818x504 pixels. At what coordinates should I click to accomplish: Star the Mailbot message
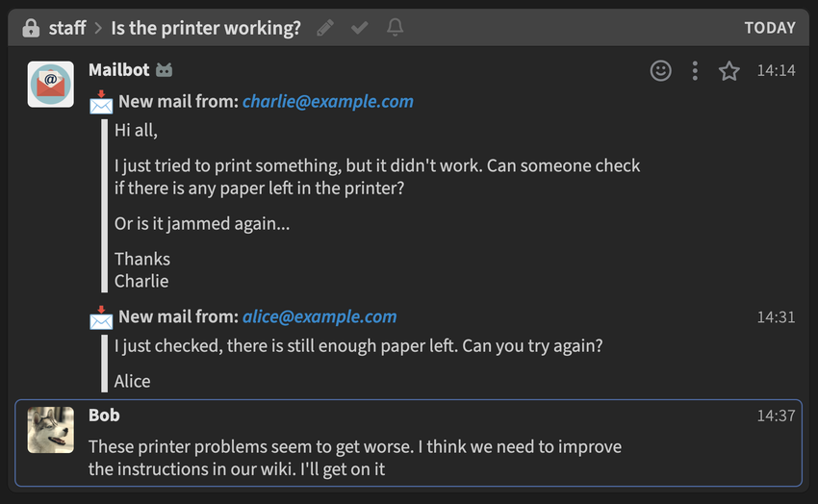(x=729, y=70)
